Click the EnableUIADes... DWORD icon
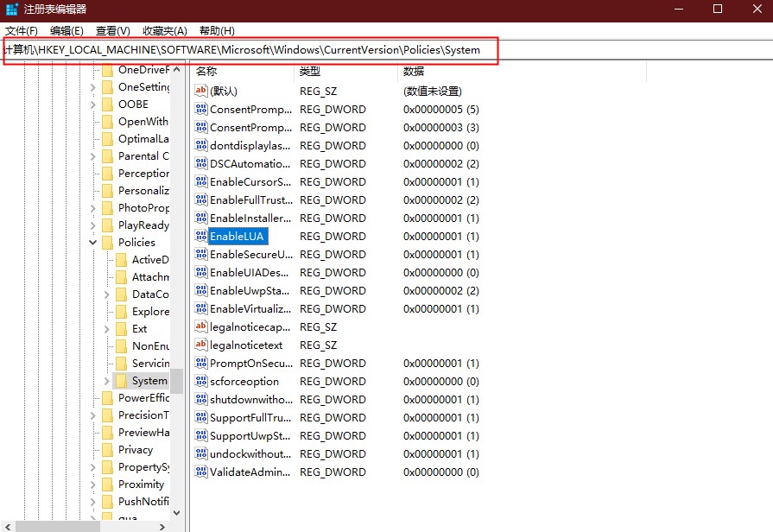 click(x=200, y=273)
